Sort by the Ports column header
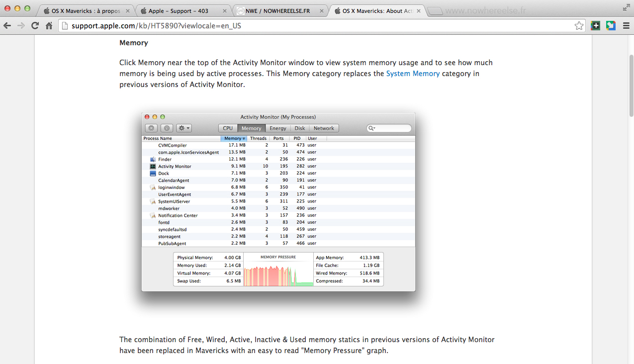The image size is (634, 364). coord(278,138)
